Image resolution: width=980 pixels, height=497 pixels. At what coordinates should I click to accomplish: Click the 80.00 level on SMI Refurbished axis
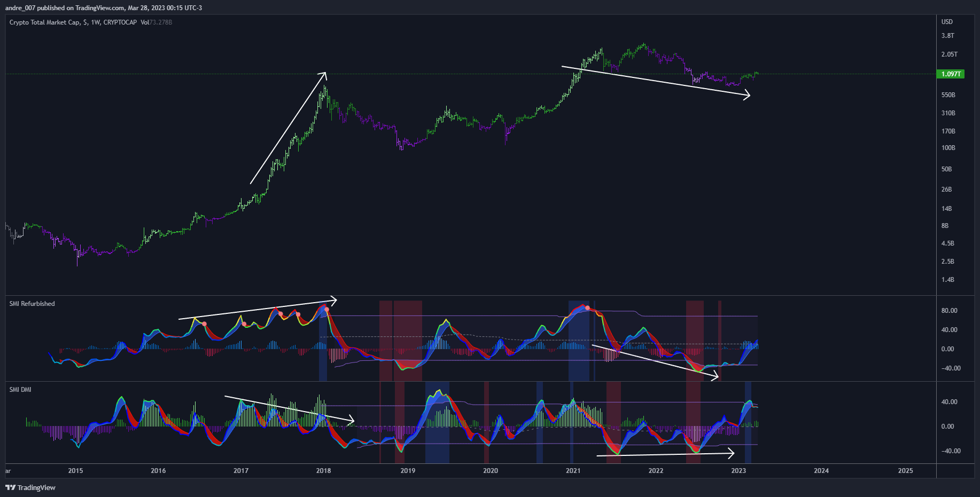(949, 311)
